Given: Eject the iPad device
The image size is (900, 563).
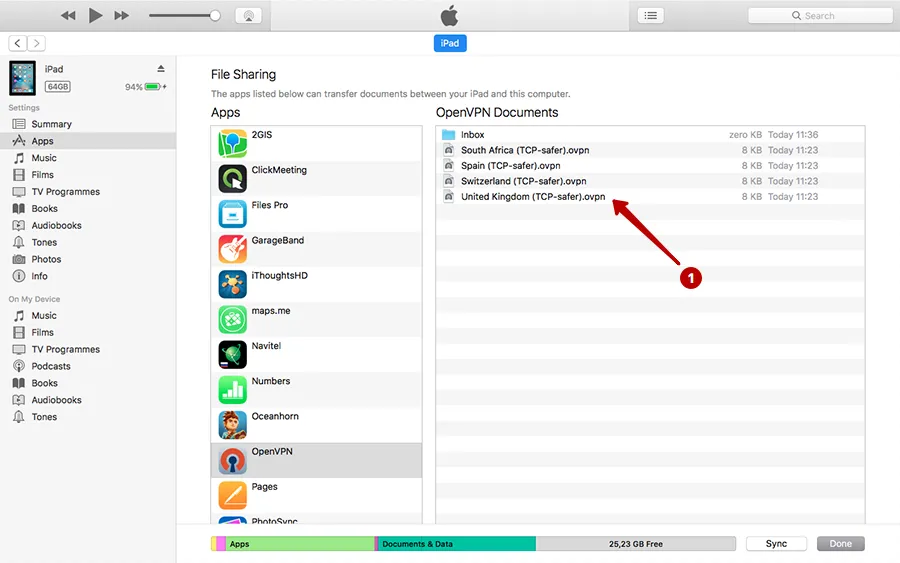Looking at the screenshot, I should point(161,69).
